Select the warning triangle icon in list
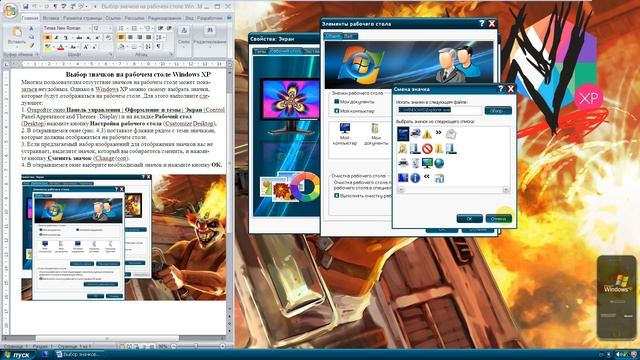Viewport: 640px width, 360px height. (427, 134)
